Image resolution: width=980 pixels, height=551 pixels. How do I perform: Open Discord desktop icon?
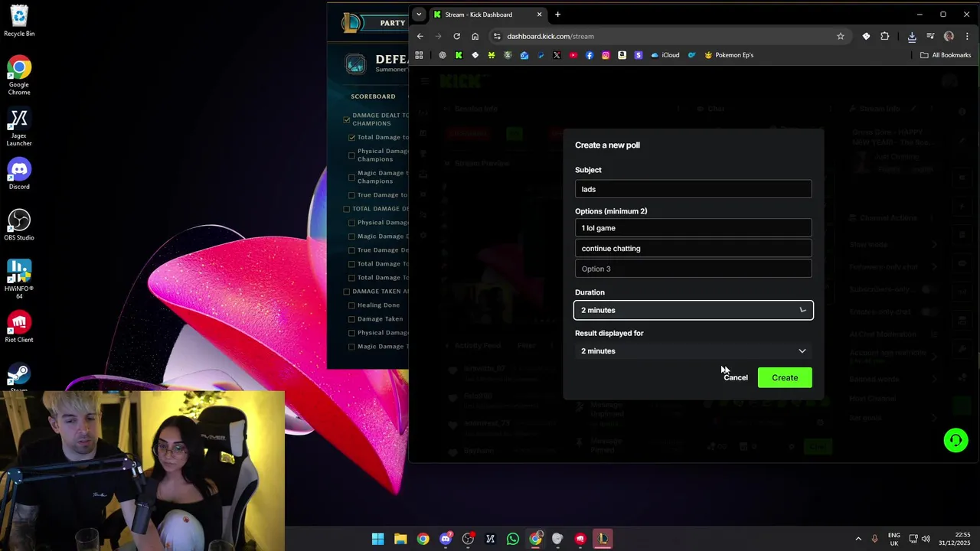(19, 174)
